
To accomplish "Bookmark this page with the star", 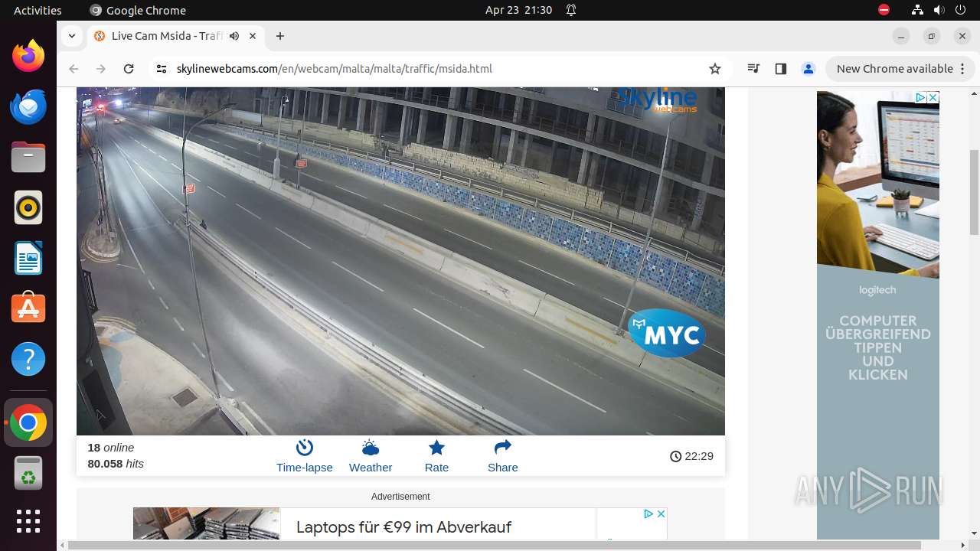I will point(715,69).
